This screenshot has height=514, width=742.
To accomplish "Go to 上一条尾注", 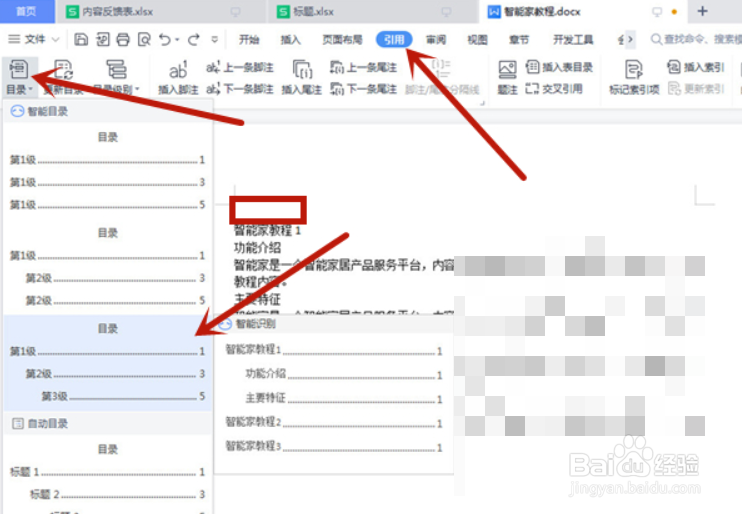I will (363, 68).
